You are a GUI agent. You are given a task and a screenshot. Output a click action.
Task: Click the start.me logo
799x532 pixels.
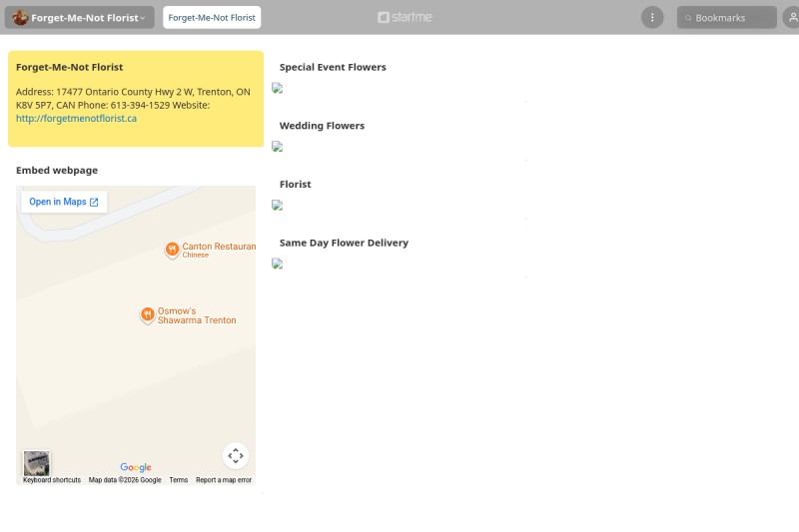pos(404,17)
